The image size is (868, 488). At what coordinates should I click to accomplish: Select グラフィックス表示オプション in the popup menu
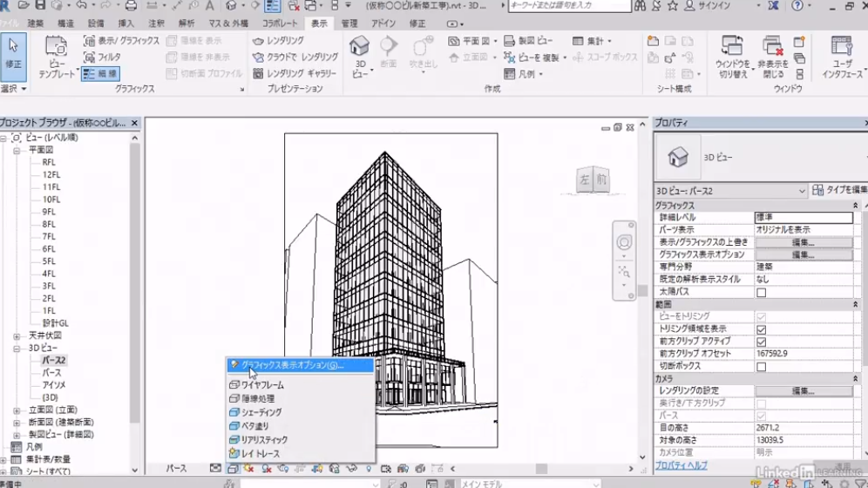[292, 365]
